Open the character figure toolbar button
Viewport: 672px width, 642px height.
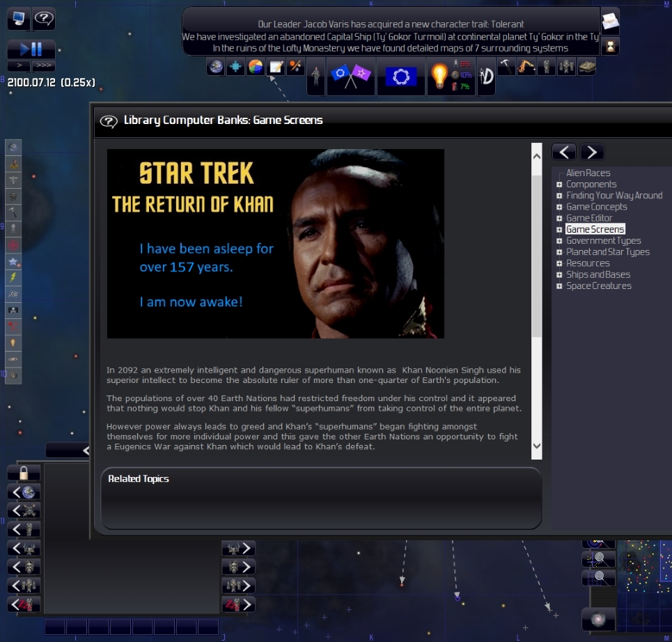[316, 77]
